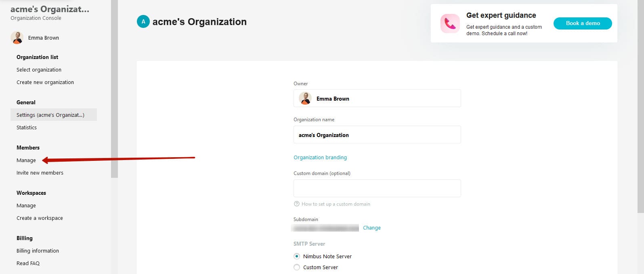Click the circular "A" organization icon

143,21
